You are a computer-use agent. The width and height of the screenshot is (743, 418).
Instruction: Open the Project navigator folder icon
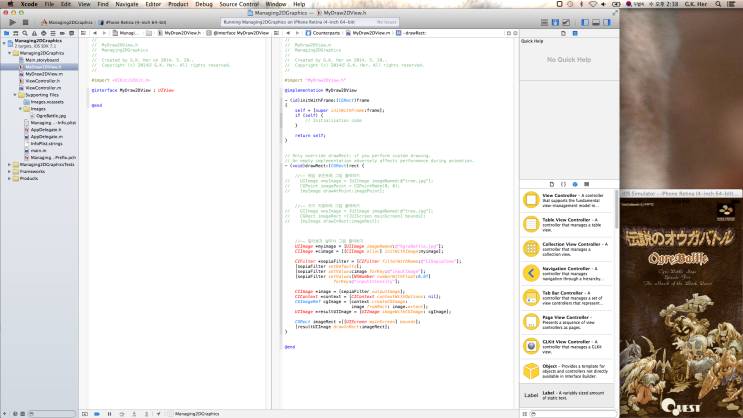pos(5,33)
